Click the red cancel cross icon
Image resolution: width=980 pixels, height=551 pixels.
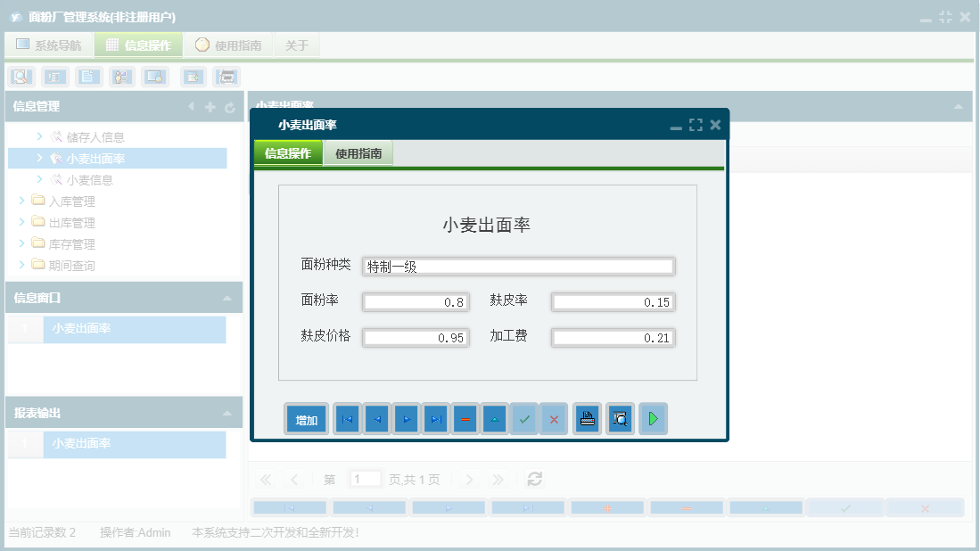click(554, 418)
